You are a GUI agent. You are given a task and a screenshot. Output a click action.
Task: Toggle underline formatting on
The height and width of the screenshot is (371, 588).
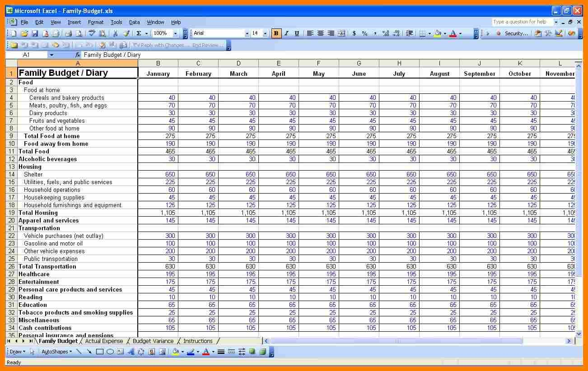297,33
